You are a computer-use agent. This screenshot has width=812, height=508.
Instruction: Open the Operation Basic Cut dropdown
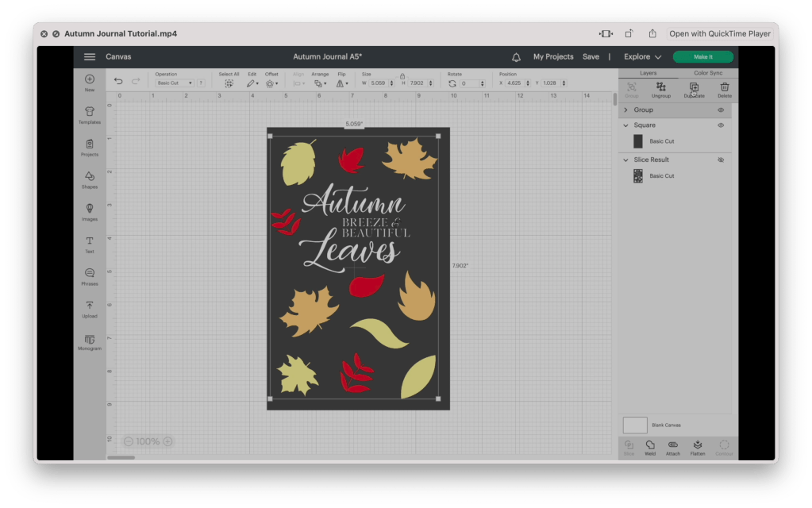[x=175, y=83]
